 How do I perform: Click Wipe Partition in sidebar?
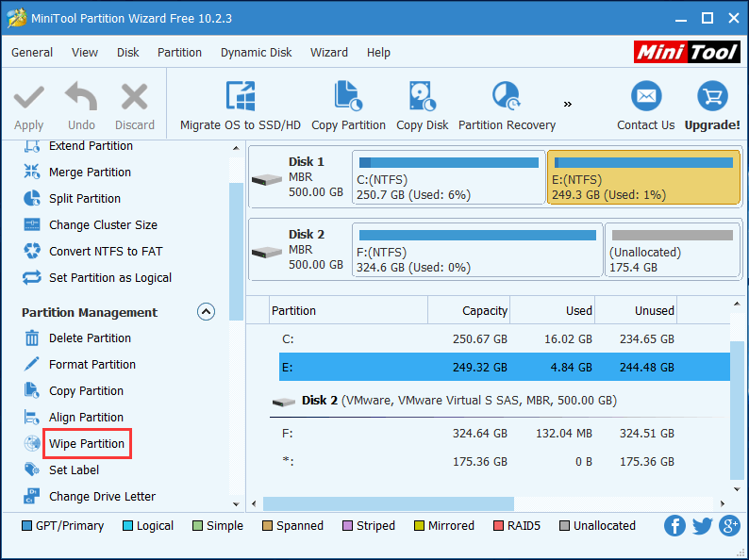pos(87,443)
